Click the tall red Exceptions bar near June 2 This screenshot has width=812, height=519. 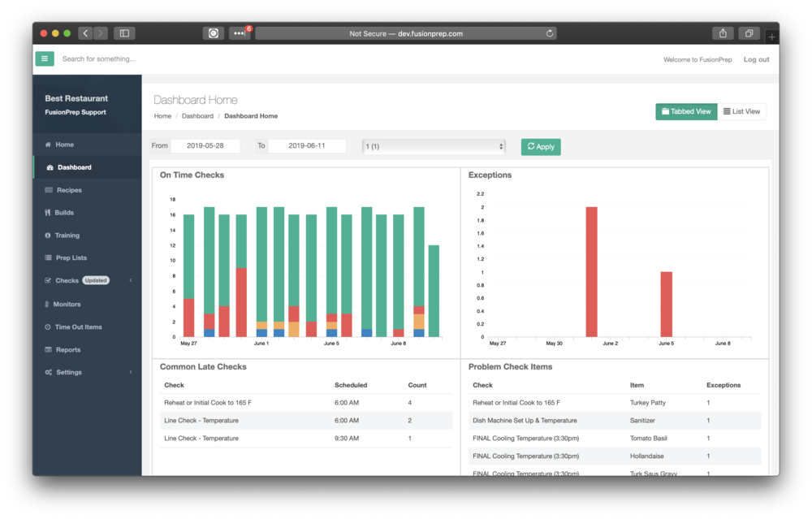pos(591,272)
